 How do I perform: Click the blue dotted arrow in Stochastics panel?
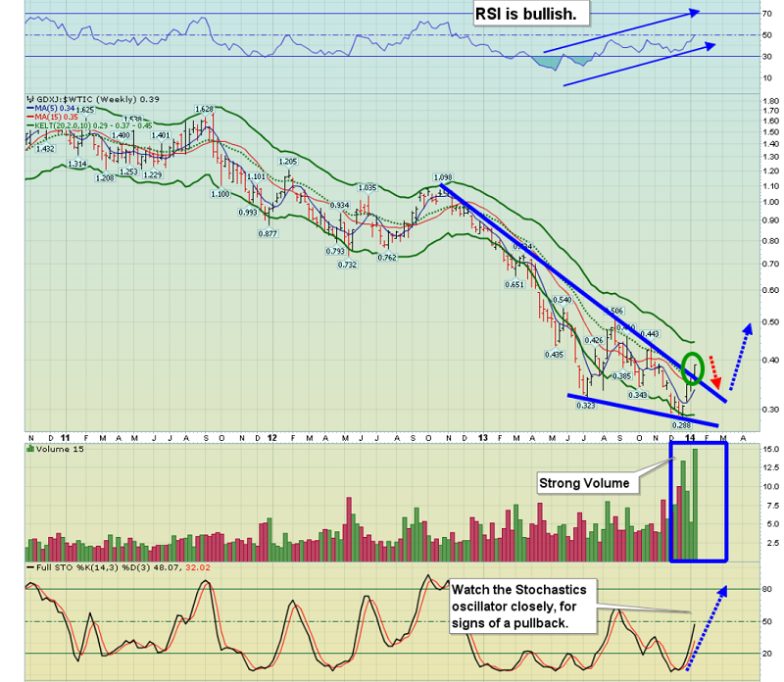click(x=706, y=627)
